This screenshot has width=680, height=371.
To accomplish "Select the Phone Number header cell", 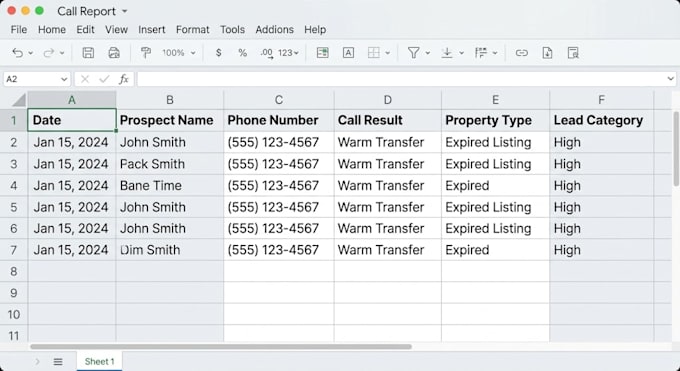I will (279, 120).
